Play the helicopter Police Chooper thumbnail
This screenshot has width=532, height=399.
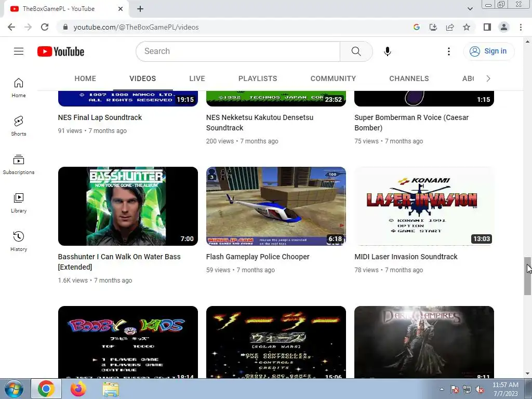[x=276, y=206]
